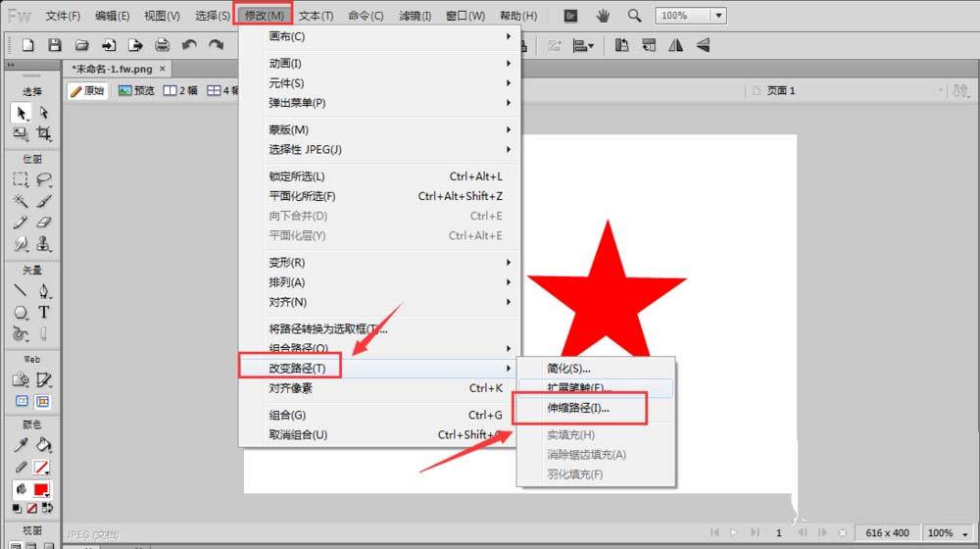This screenshot has height=549, width=980.
Task: Switch to the 预览 (Preview) view
Action: tap(136, 90)
